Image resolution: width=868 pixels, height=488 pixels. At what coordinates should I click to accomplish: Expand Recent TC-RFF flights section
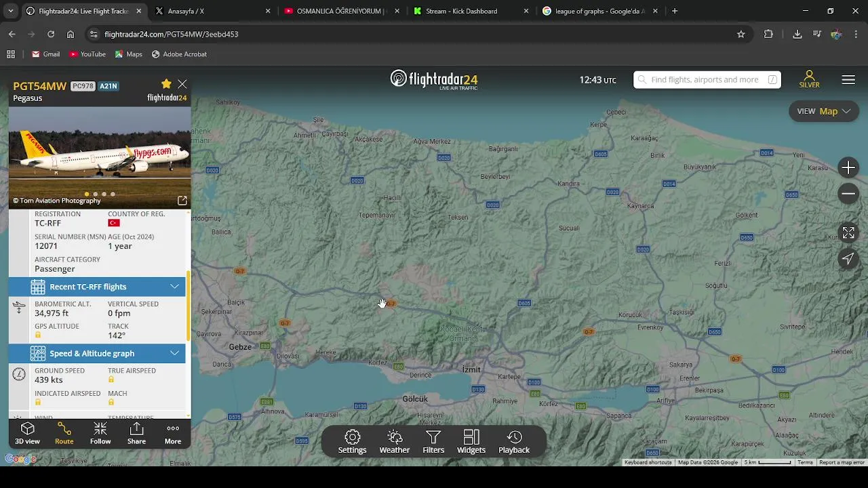(97, 287)
